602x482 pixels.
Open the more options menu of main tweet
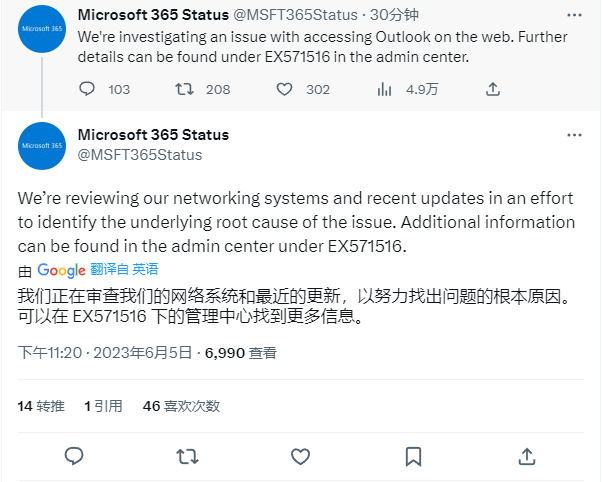pos(574,135)
